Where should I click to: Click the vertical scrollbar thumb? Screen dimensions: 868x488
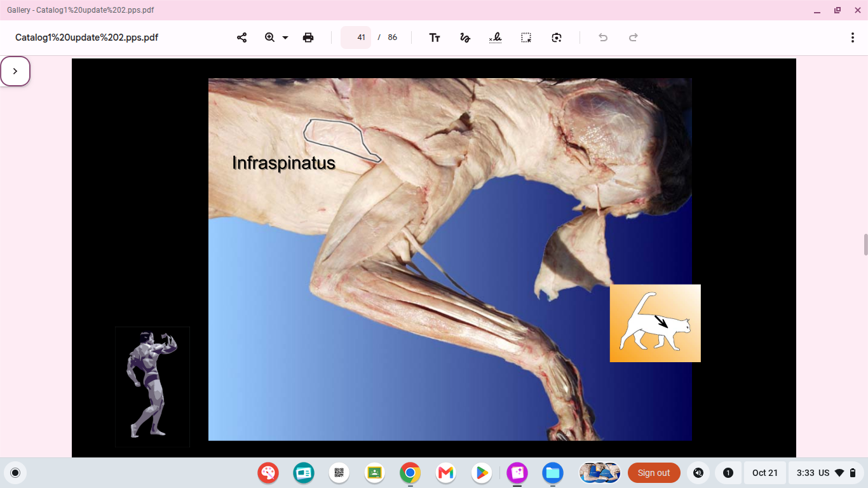click(x=865, y=245)
